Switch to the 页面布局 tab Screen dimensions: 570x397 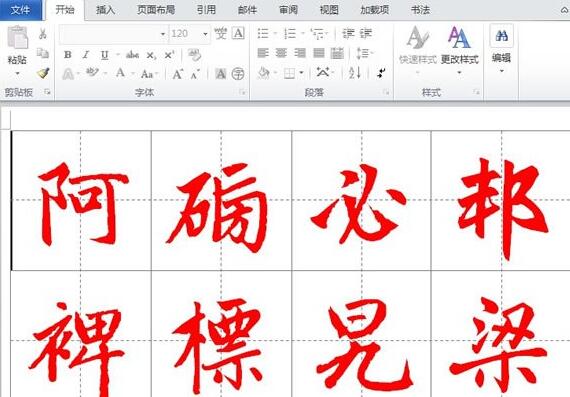(x=156, y=10)
